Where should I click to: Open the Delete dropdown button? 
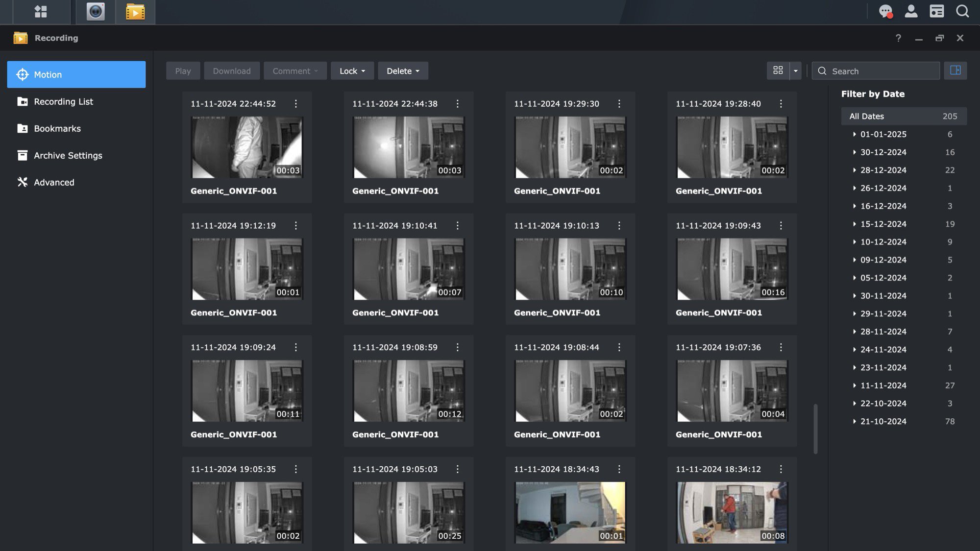[402, 71]
